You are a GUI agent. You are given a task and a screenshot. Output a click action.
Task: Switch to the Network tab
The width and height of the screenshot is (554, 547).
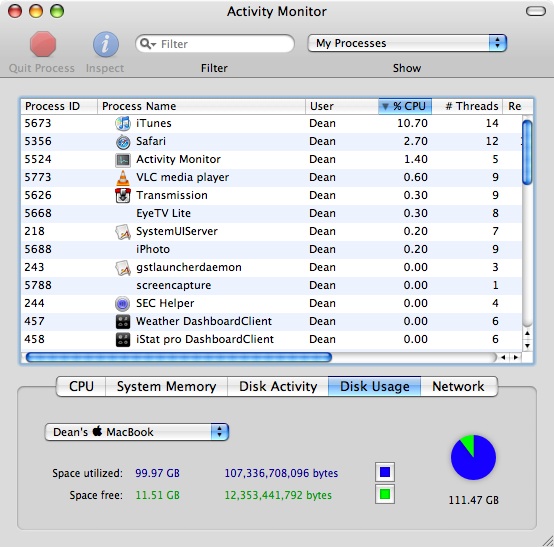tap(459, 386)
